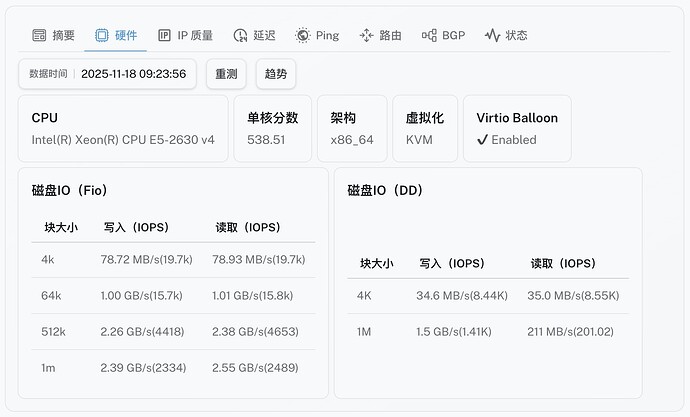Click the 延迟 latency clock icon

click(x=240, y=35)
